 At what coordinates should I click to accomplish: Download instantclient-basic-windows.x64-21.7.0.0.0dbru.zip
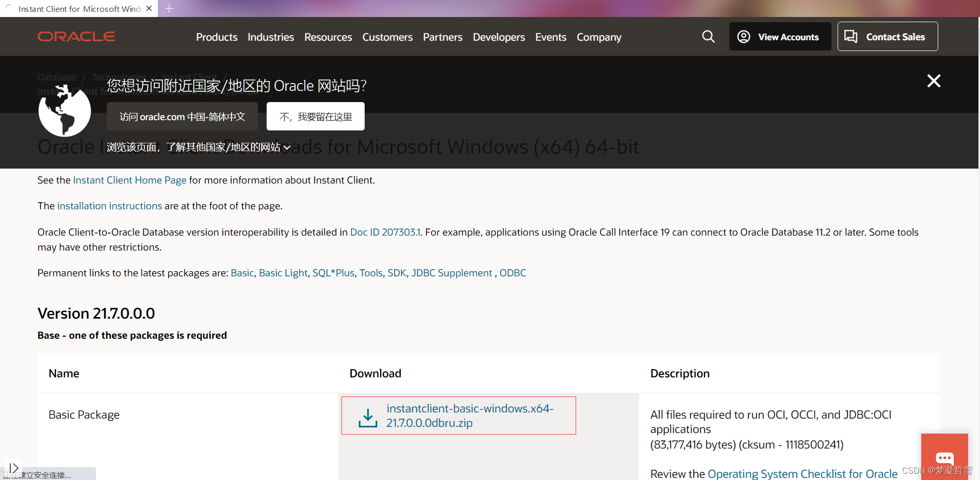click(x=470, y=416)
